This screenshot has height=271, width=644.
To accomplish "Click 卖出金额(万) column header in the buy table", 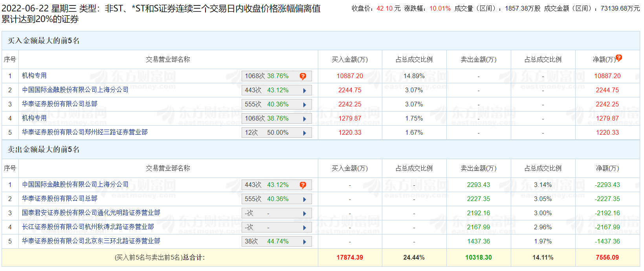I will 479,60.
